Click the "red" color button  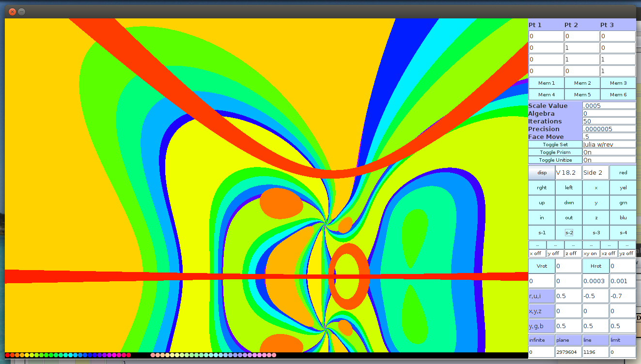623,173
